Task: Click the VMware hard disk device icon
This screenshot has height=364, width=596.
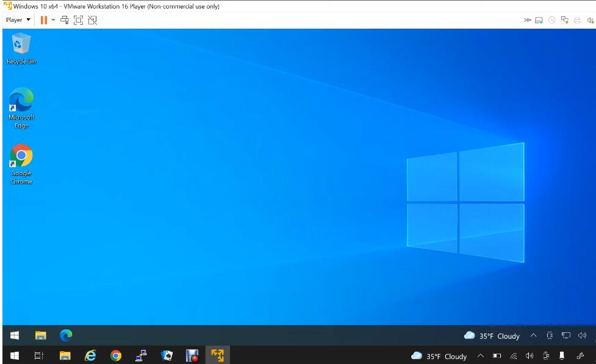Action: 539,20
